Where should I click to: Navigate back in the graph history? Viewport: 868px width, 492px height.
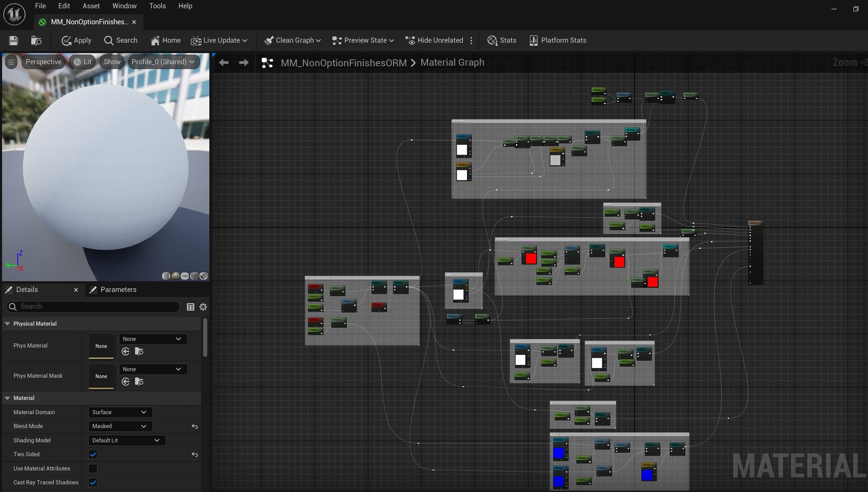(224, 63)
